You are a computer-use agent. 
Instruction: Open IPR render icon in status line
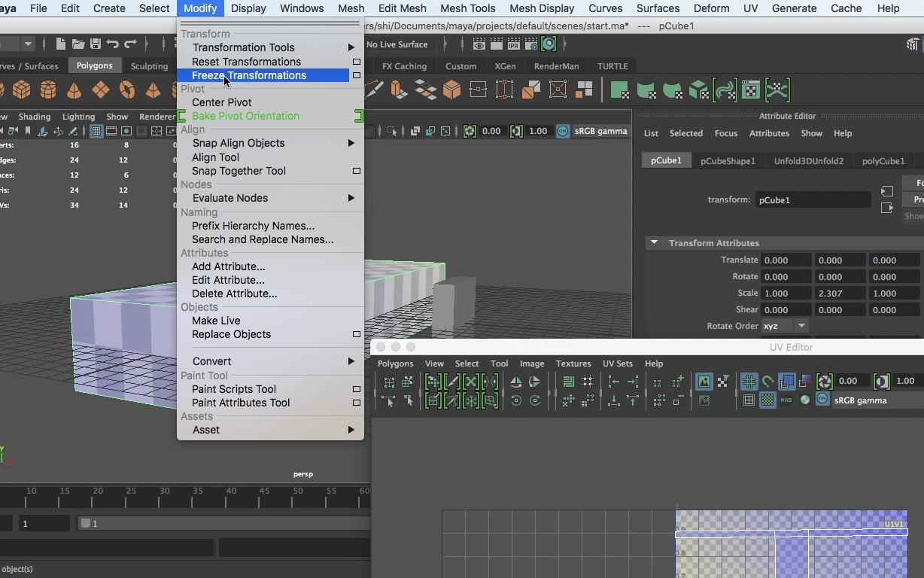pyautogui.click(x=513, y=44)
